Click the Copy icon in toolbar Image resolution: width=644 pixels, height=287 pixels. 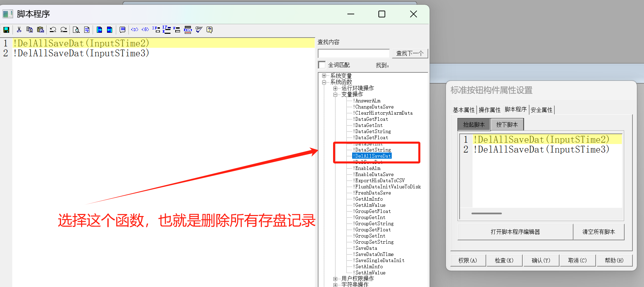[x=30, y=30]
